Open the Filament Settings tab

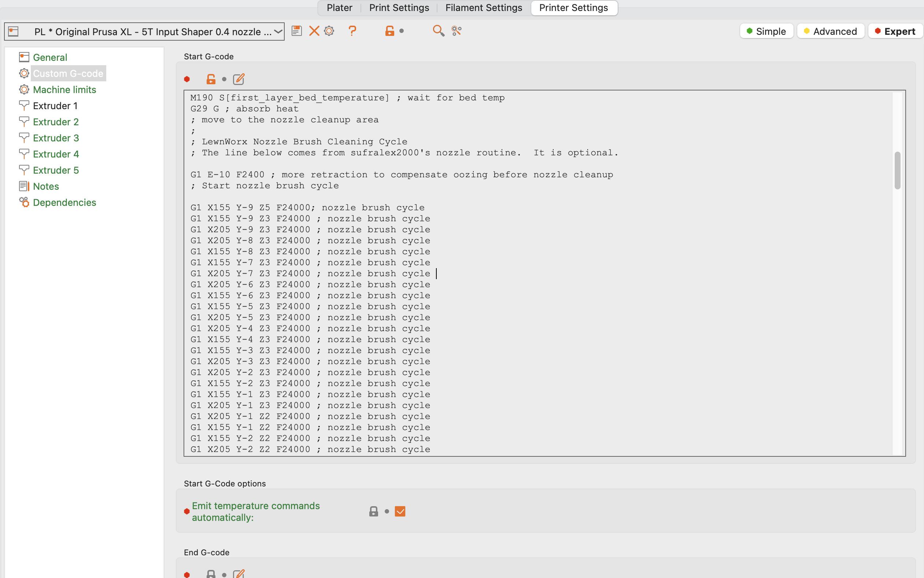483,8
